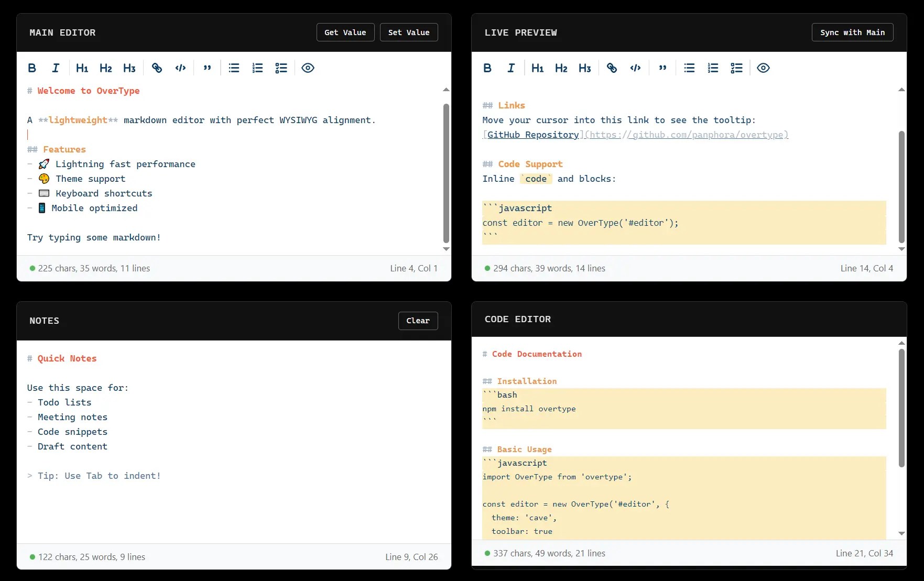
Task: Click the Code Editor vertical scrollbar thumb
Action: tap(901, 408)
